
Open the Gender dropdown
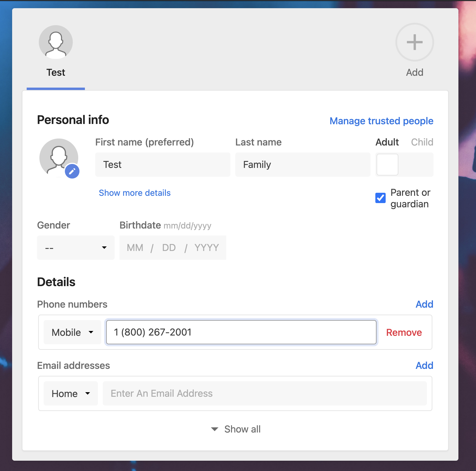(75, 248)
